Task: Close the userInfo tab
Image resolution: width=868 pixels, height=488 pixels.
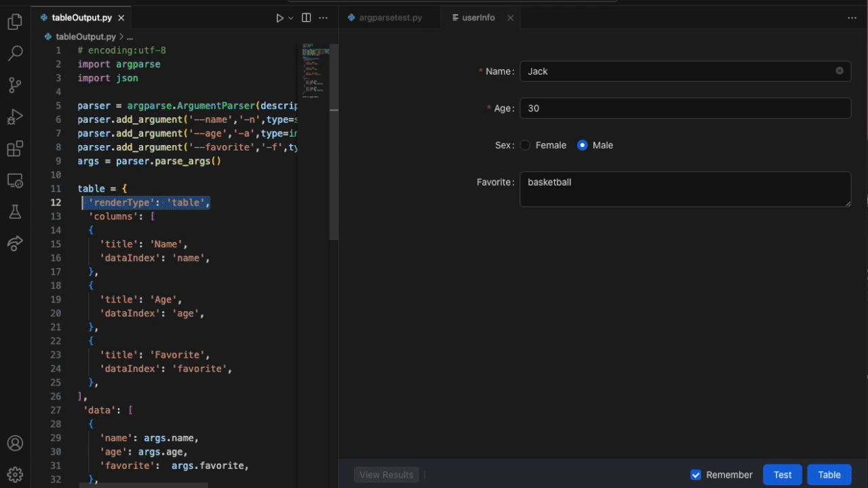Action: tap(509, 18)
